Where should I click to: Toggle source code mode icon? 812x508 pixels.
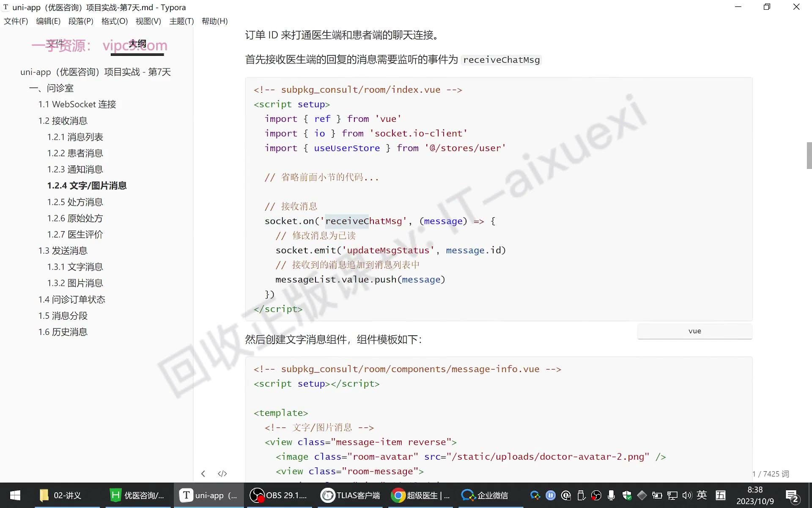coord(222,473)
